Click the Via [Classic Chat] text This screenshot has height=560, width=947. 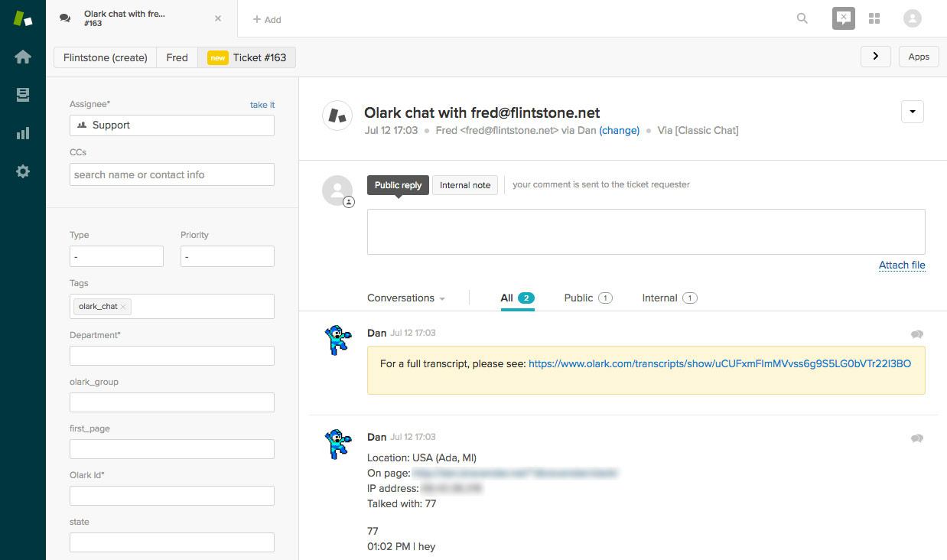click(698, 131)
